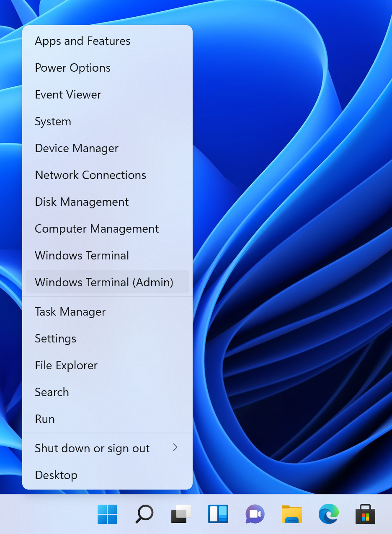Image resolution: width=392 pixels, height=534 pixels.
Task: Open Disk Management
Action: [82, 202]
